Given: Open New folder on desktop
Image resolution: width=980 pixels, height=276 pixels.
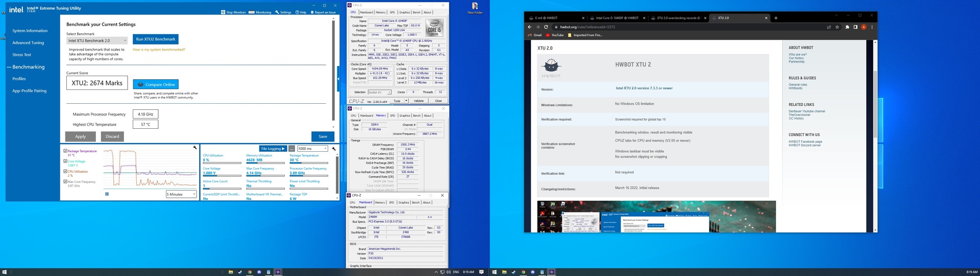Looking at the screenshot, I should pos(475,8).
